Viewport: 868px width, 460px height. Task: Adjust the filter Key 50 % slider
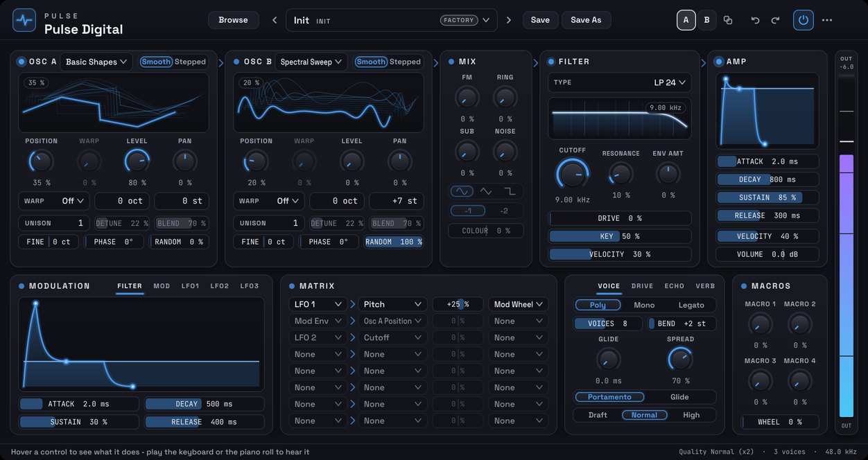620,236
